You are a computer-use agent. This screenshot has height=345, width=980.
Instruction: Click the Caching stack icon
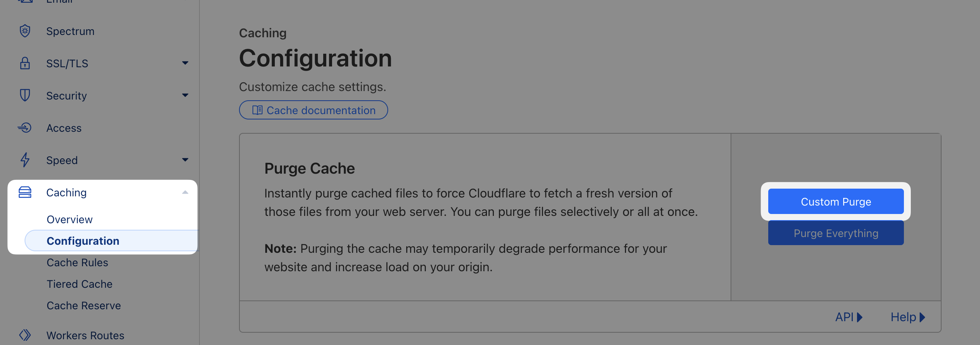tap(25, 192)
